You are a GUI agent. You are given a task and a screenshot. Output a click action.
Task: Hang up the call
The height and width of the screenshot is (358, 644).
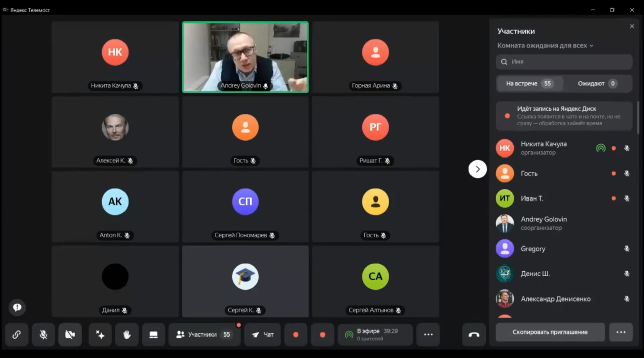pos(474,334)
